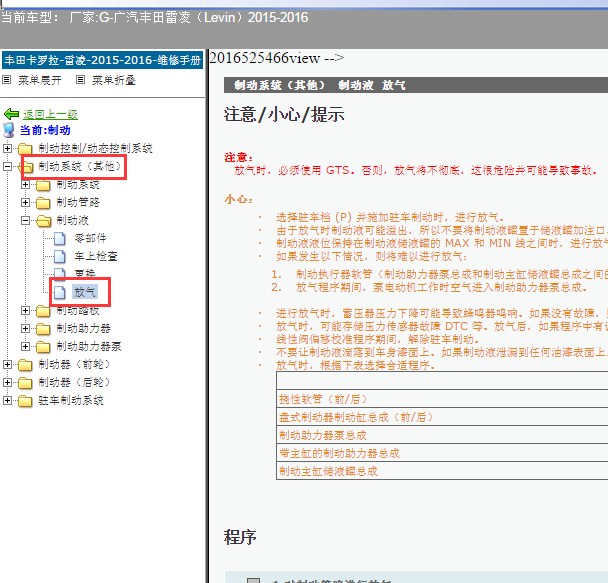Click the 制动管路 folder icon
This screenshot has height=583, width=608.
[x=43, y=203]
